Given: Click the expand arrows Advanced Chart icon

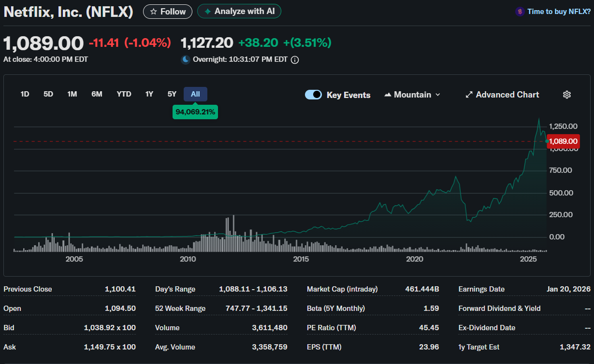Looking at the screenshot, I should (468, 95).
